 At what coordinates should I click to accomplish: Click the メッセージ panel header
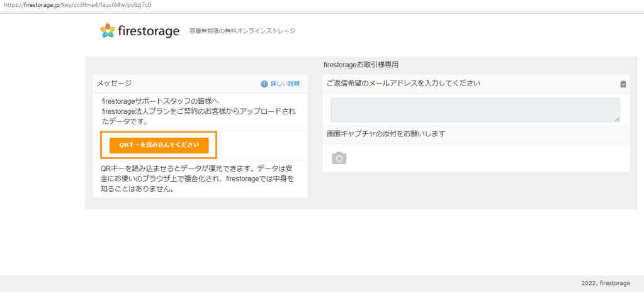(x=200, y=84)
